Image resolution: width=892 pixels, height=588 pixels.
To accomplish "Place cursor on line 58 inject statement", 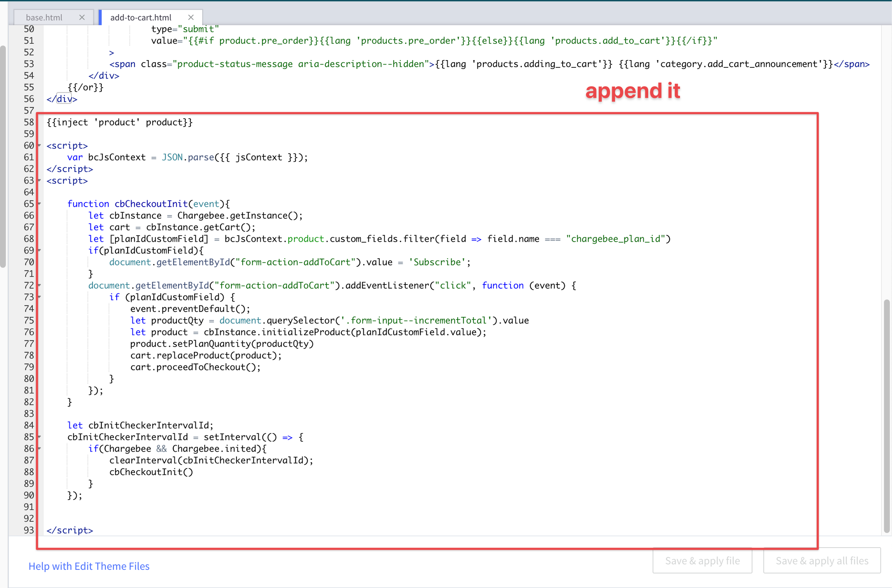I will coord(119,122).
